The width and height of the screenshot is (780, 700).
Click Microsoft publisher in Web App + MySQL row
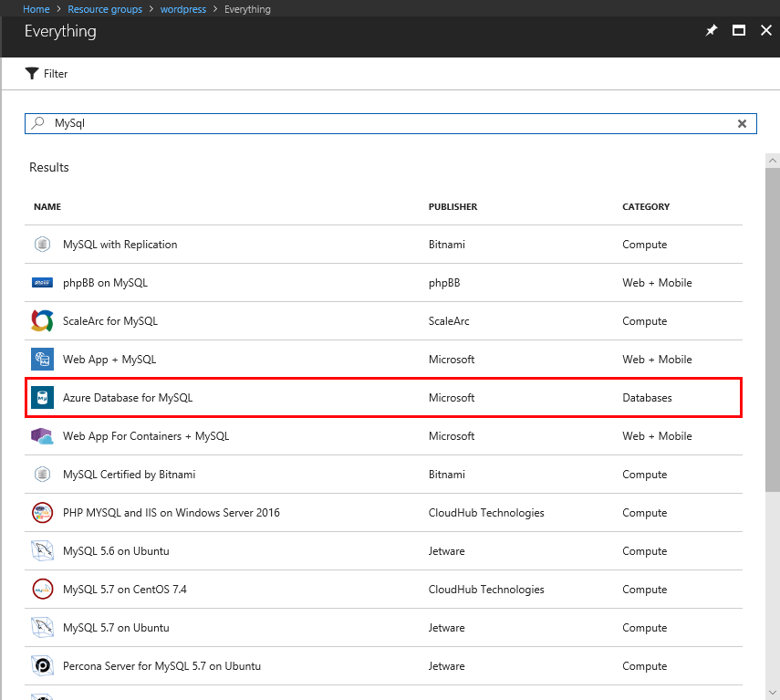(452, 360)
